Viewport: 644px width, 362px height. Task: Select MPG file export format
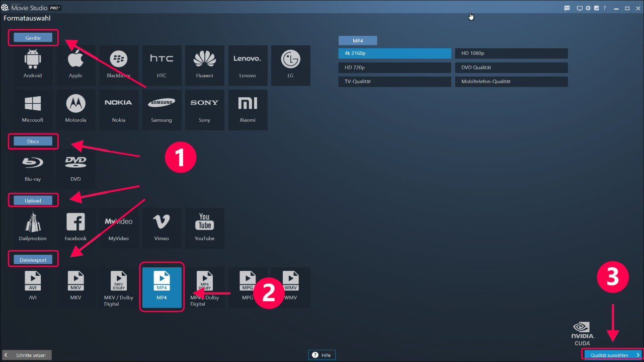click(248, 287)
